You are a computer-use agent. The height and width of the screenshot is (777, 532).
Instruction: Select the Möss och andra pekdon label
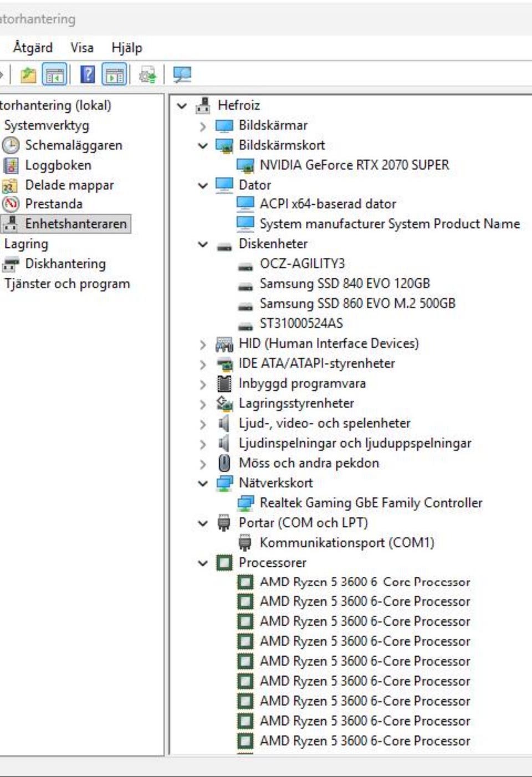click(309, 463)
